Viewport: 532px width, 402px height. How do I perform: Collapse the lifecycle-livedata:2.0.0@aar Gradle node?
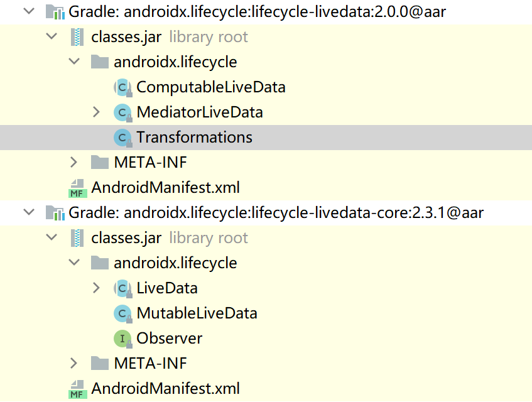tap(29, 11)
